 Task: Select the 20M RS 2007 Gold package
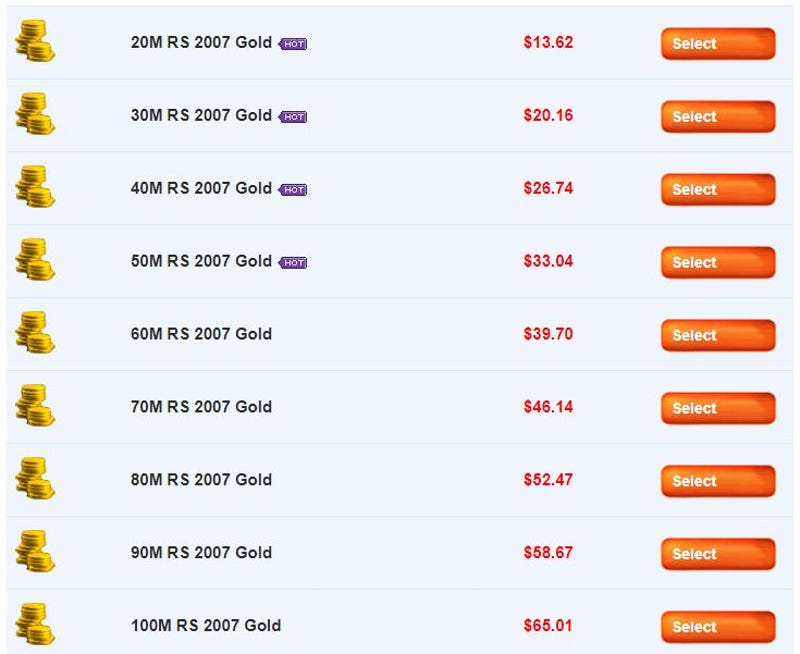[x=718, y=44]
